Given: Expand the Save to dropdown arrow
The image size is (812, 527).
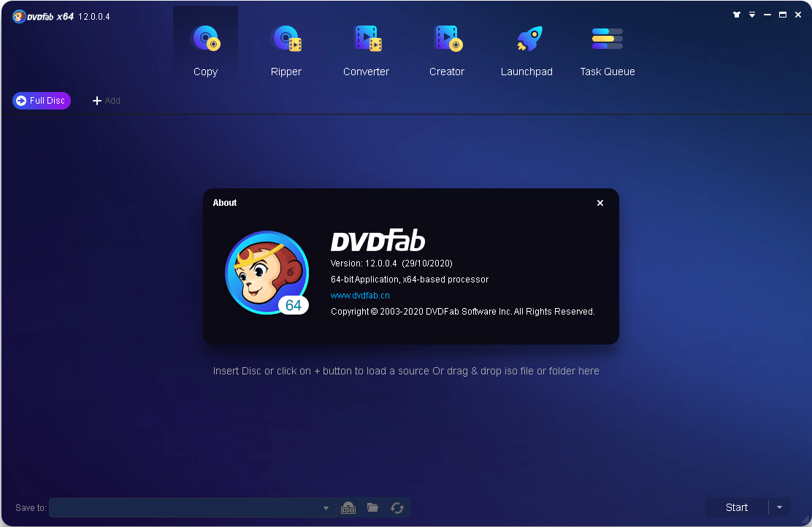Looking at the screenshot, I should click(x=326, y=508).
